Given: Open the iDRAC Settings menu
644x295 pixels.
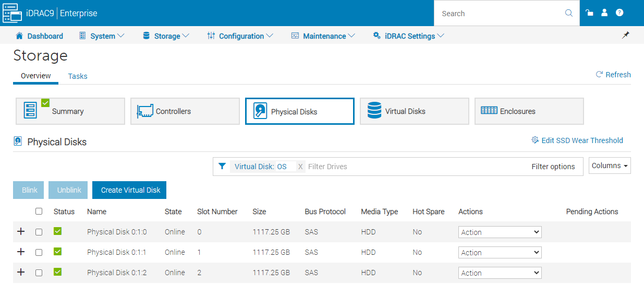Looking at the screenshot, I should pos(409,36).
